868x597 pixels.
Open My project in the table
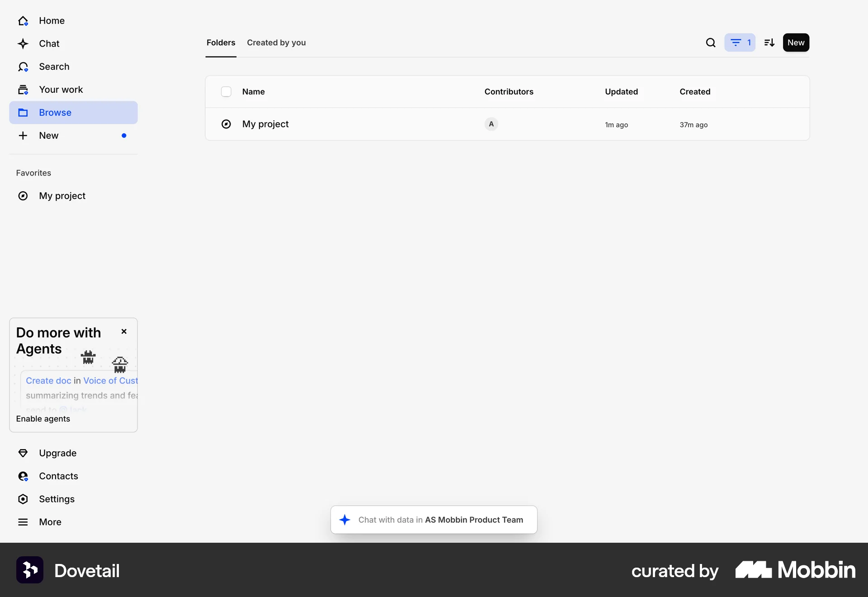(265, 124)
